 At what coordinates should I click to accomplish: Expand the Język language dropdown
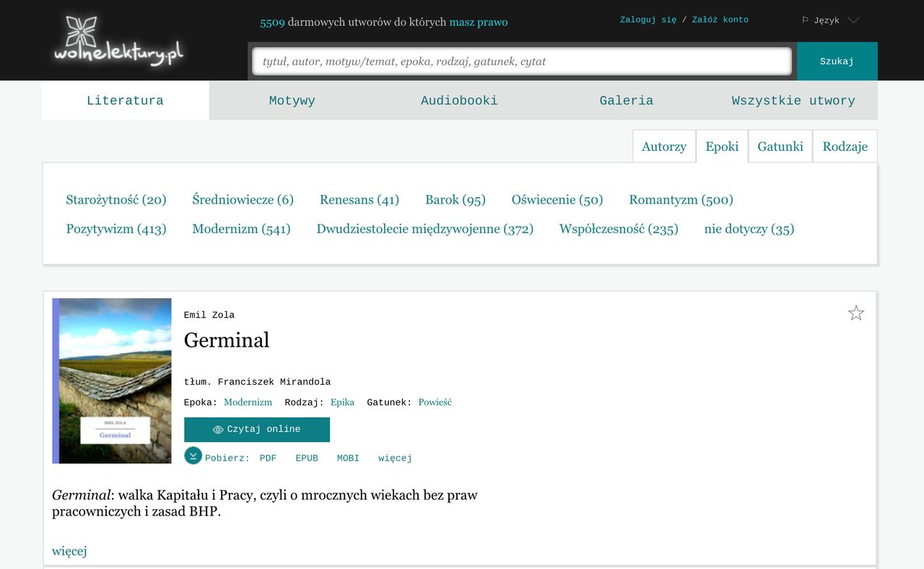[853, 20]
